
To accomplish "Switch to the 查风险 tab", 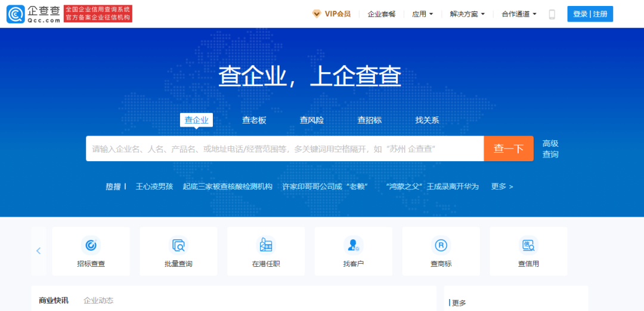I will pyautogui.click(x=312, y=120).
